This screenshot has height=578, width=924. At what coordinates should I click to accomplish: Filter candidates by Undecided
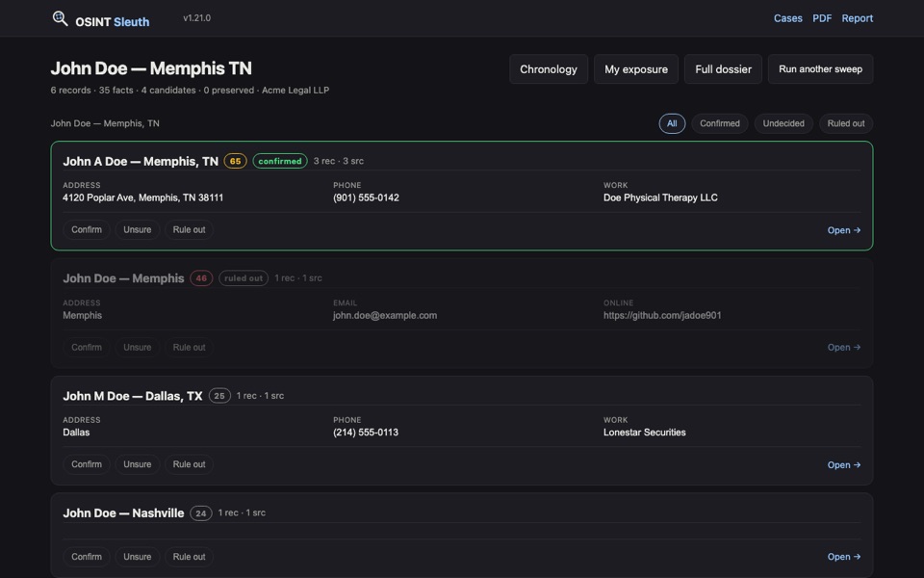pos(783,123)
